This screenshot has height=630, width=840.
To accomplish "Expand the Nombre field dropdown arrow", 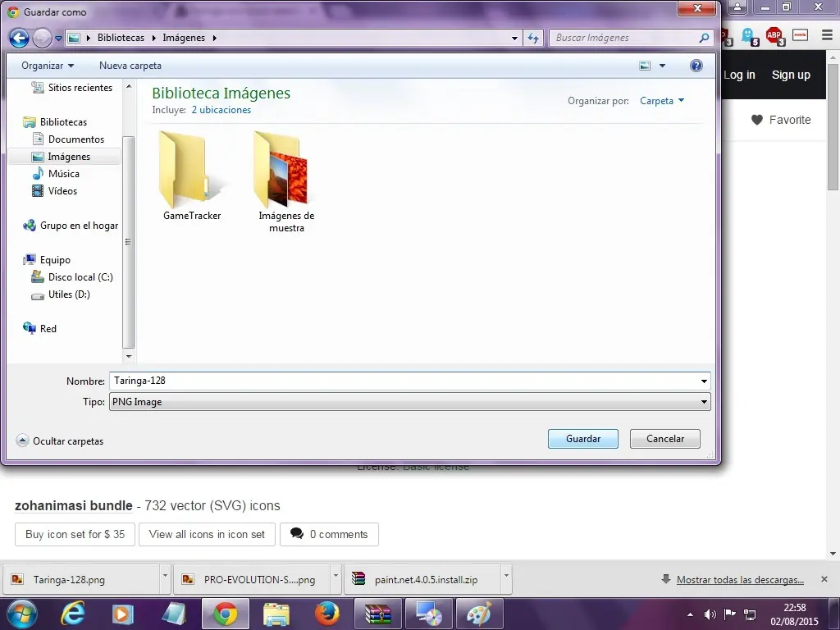I will coord(704,381).
